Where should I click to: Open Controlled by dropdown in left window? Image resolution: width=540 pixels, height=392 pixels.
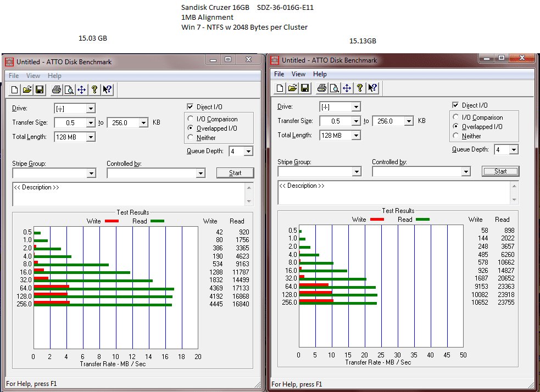point(201,173)
